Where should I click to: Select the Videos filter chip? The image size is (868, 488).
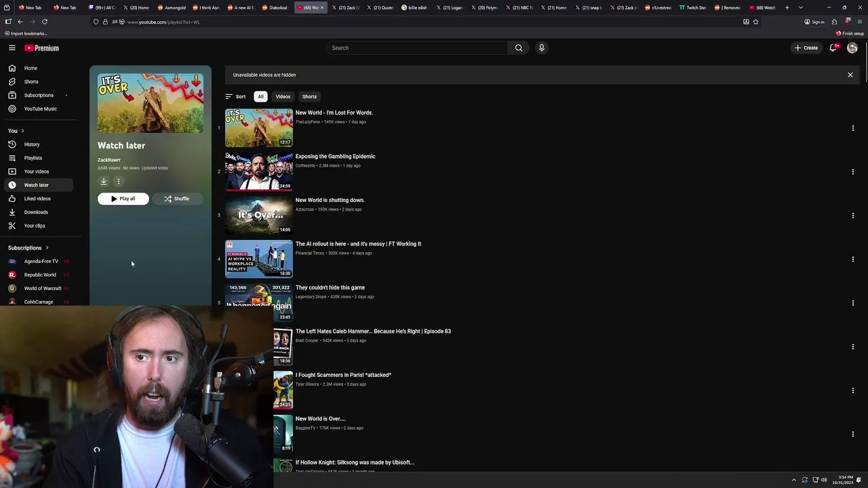tap(283, 97)
